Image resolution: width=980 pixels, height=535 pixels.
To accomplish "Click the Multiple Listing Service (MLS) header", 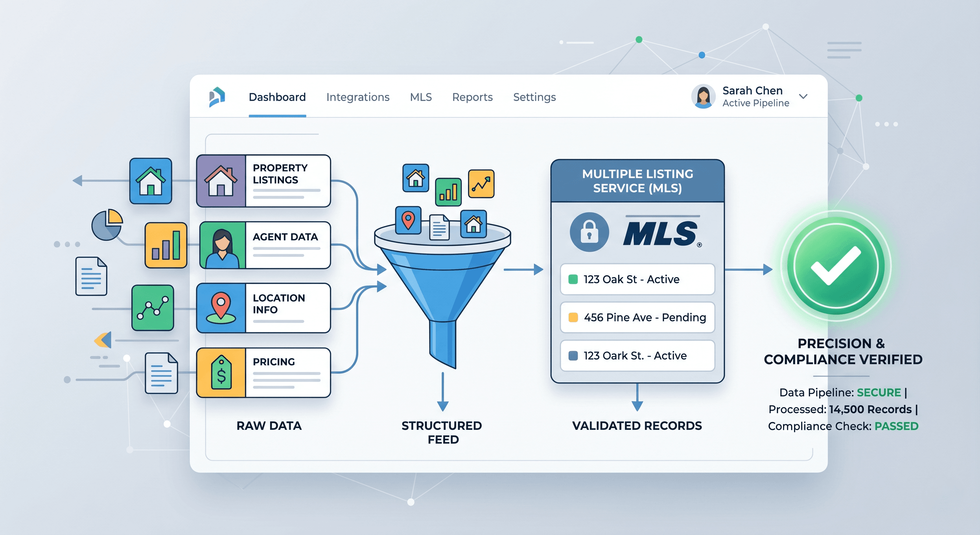I will coord(638,181).
